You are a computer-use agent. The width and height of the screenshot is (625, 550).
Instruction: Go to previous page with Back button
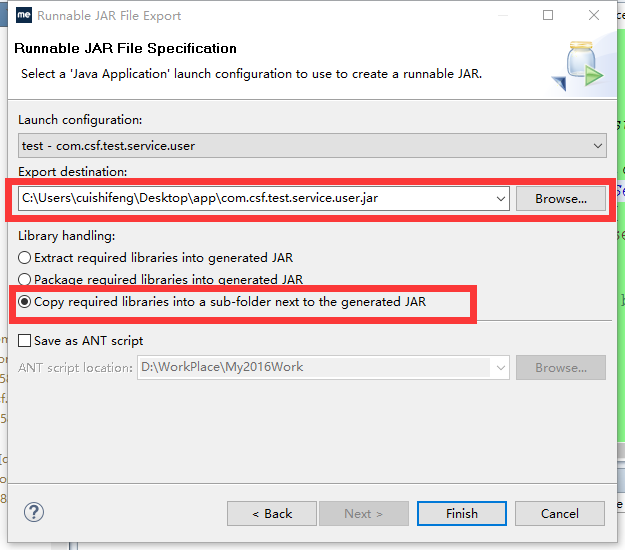[x=272, y=513]
